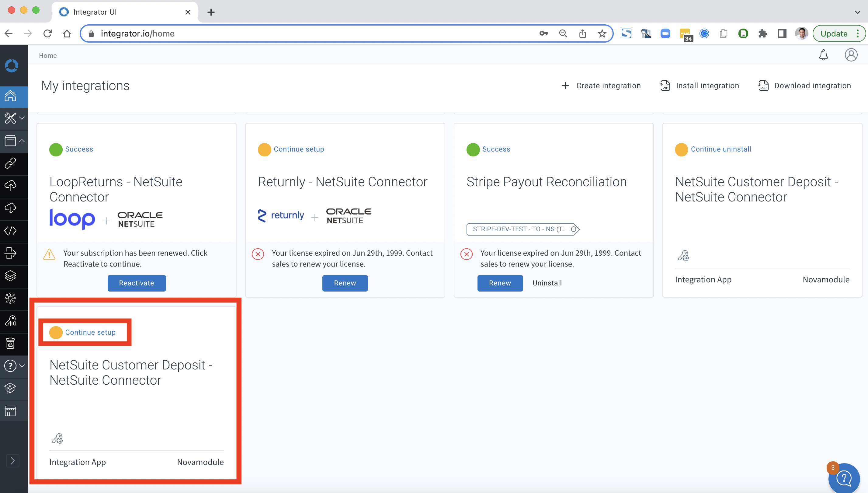Viewport: 868px width, 493px height.
Task: Bookmark this page with star
Action: [602, 33]
